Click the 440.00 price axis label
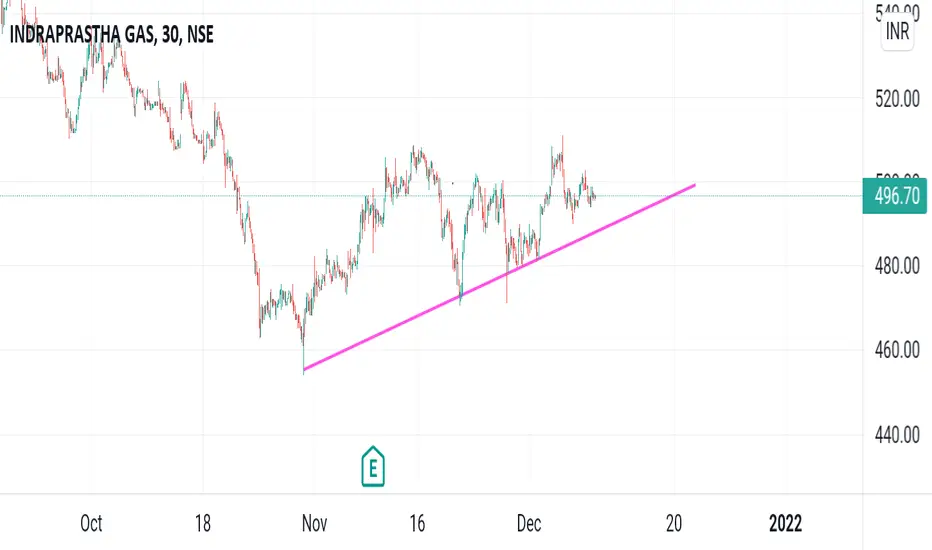This screenshot has width=932, height=550. (897, 435)
